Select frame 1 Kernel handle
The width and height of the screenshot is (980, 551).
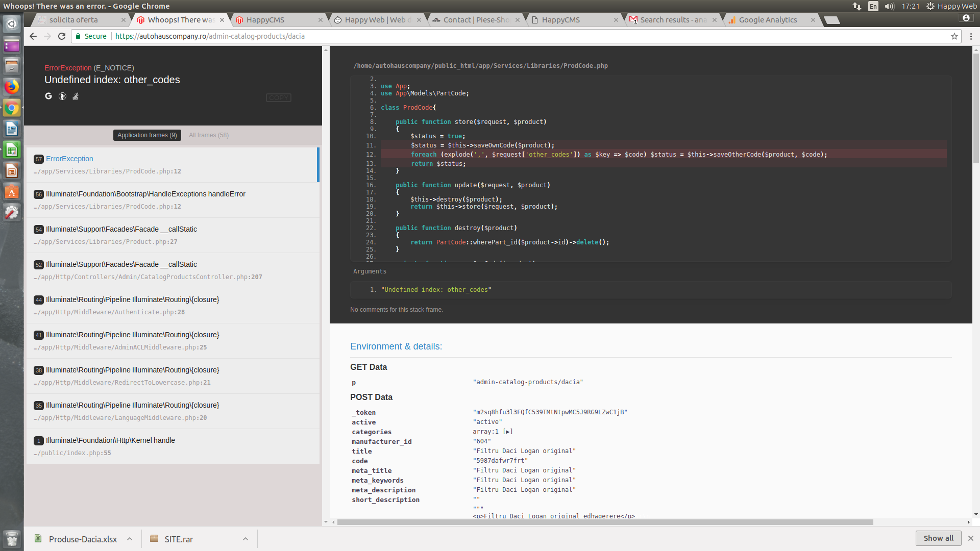[173, 446]
